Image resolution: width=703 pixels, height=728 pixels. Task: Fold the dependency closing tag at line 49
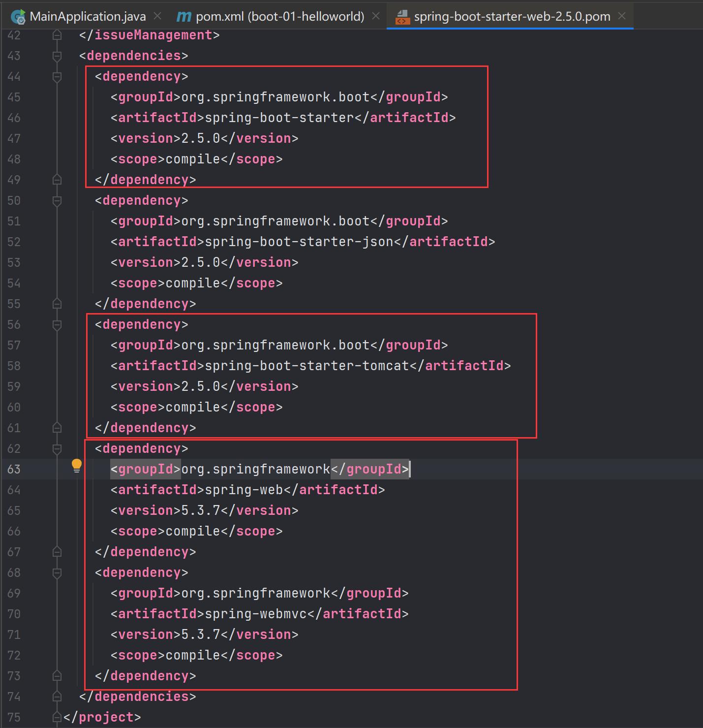tap(57, 180)
